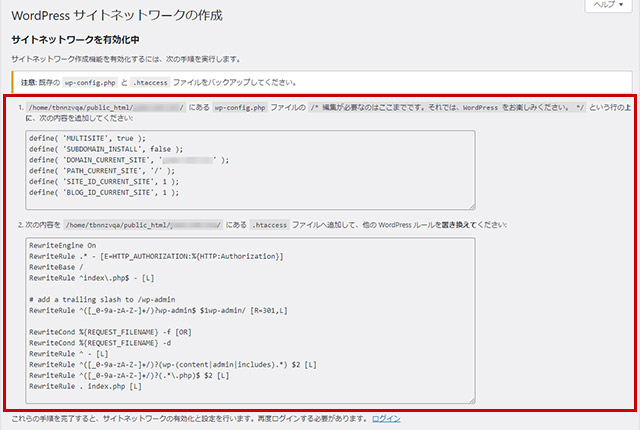Image resolution: width=640 pixels, height=430 pixels.
Task: Grab the resize handle of wp-config textarea
Action: pos(472,206)
